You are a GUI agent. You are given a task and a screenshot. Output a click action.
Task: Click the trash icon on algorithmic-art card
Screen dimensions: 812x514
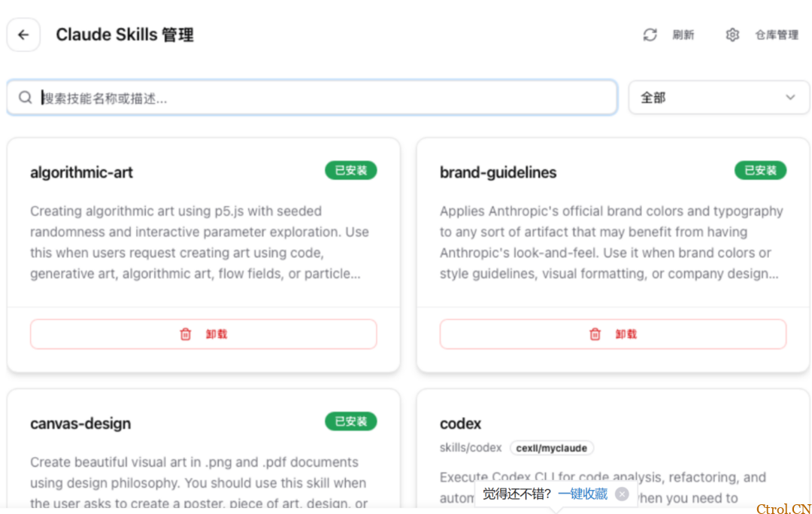pyautogui.click(x=186, y=334)
